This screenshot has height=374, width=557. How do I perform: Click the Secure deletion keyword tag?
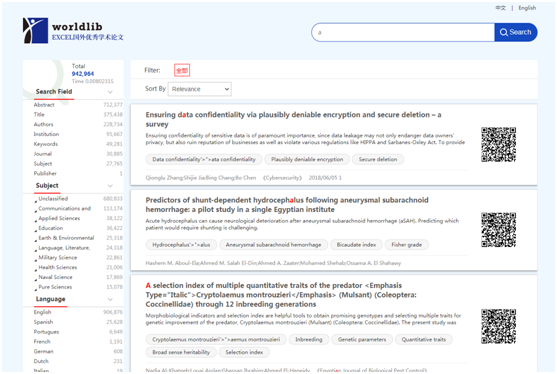coord(378,159)
